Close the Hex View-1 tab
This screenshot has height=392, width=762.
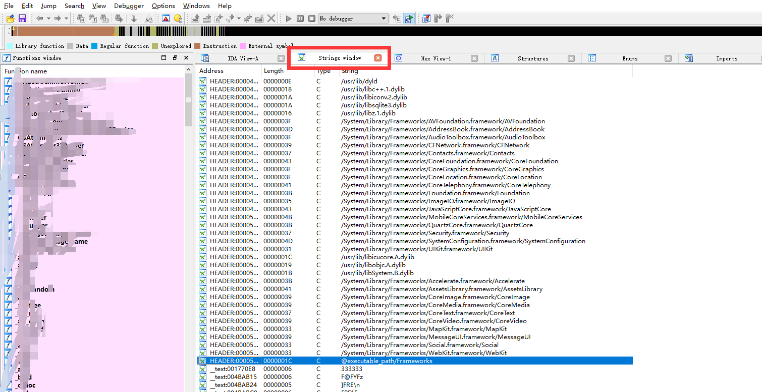[475, 58]
